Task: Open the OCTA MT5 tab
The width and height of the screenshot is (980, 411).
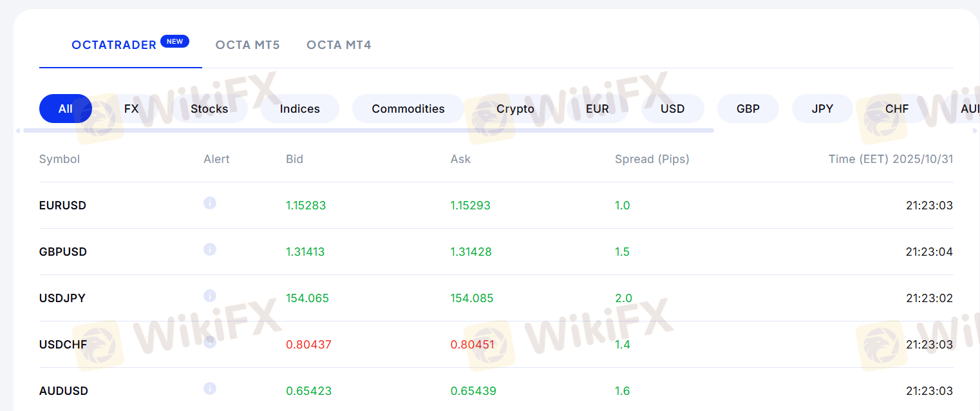Action: pyautogui.click(x=247, y=45)
